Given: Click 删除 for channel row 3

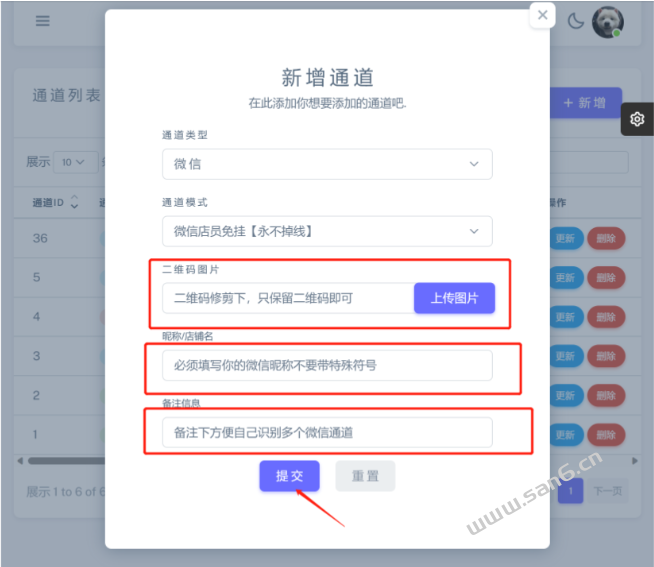Looking at the screenshot, I should pyautogui.click(x=606, y=356).
